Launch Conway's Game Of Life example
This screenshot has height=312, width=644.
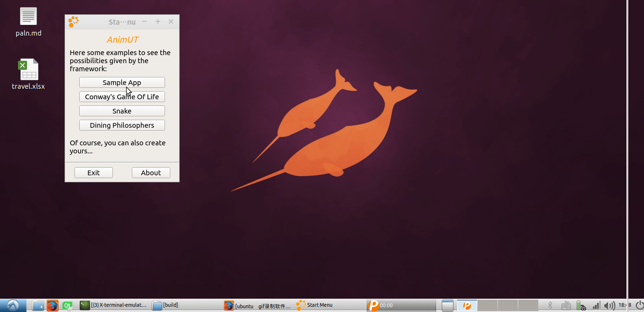[x=122, y=97]
